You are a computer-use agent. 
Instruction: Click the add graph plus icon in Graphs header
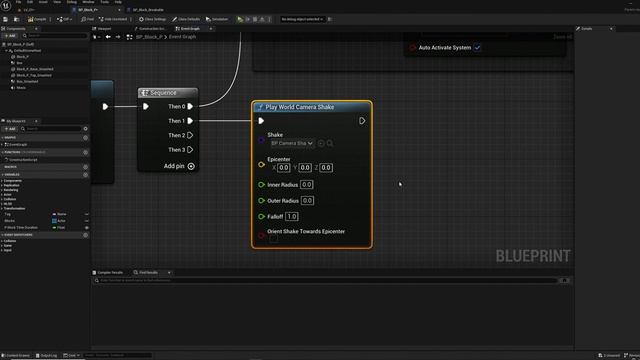pos(85,138)
